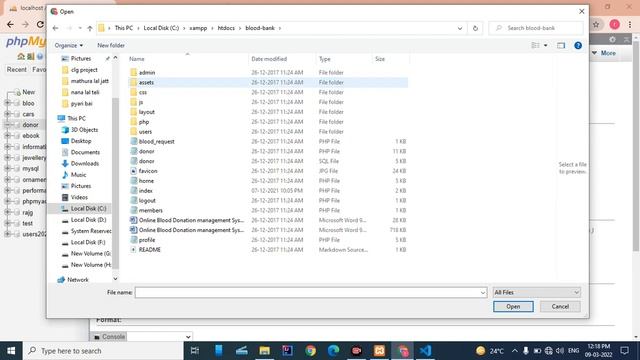Select the README markdown file
640x360 pixels.
(x=149, y=249)
